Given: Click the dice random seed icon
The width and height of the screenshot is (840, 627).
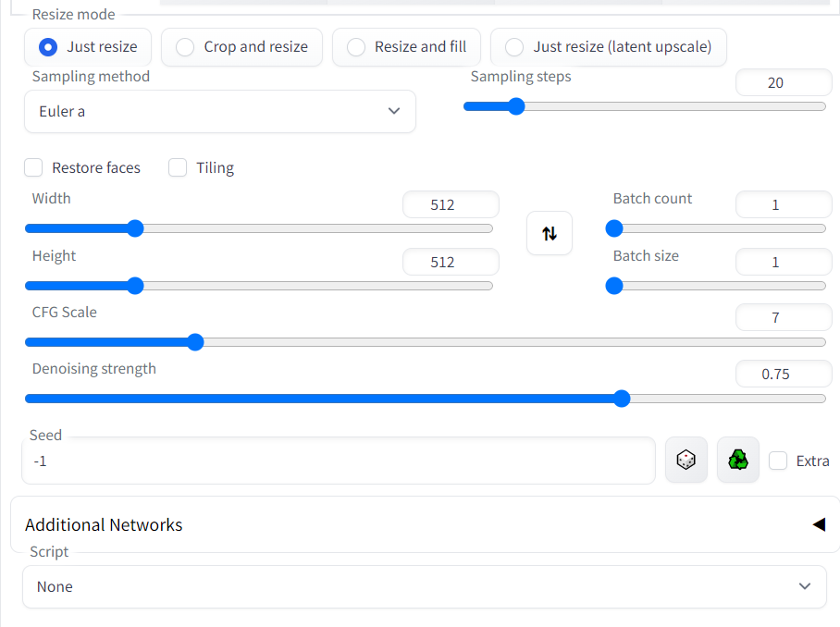Looking at the screenshot, I should pyautogui.click(x=686, y=460).
